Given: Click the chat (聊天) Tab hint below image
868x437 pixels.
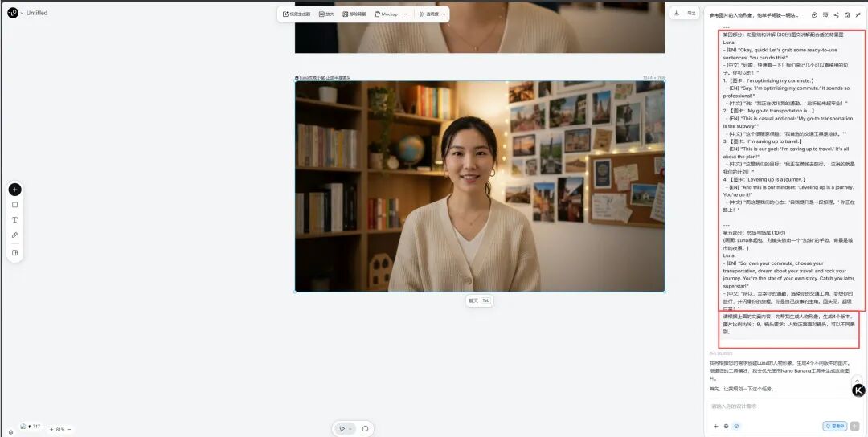Looking at the screenshot, I should pos(479,301).
